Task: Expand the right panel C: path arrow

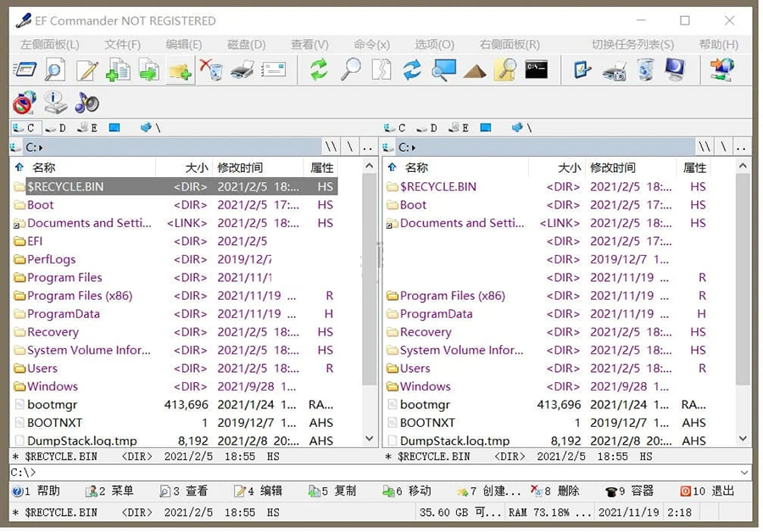Action: coord(412,147)
